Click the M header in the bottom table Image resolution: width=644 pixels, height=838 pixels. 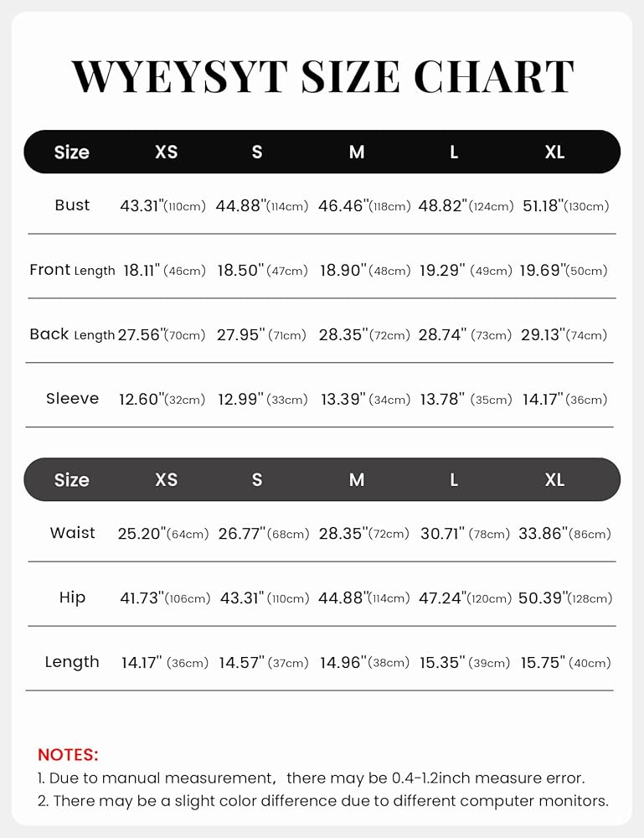coord(357,479)
